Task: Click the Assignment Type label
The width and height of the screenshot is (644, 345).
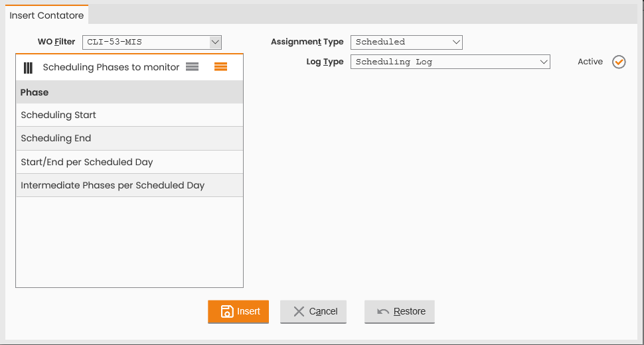Action: click(x=307, y=42)
